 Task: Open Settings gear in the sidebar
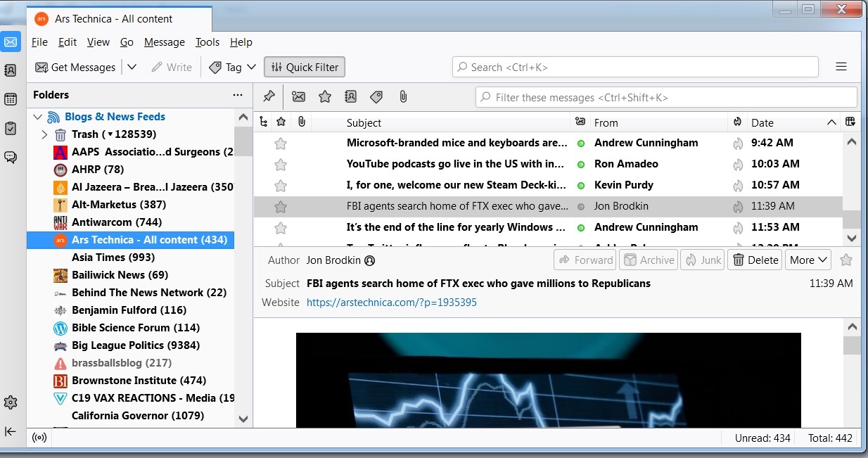tap(11, 402)
